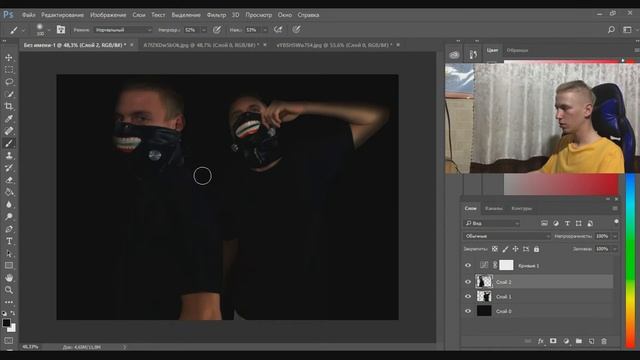Viewport: 640px width, 360px height.
Task: Select the Pen tool
Action: (x=9, y=229)
